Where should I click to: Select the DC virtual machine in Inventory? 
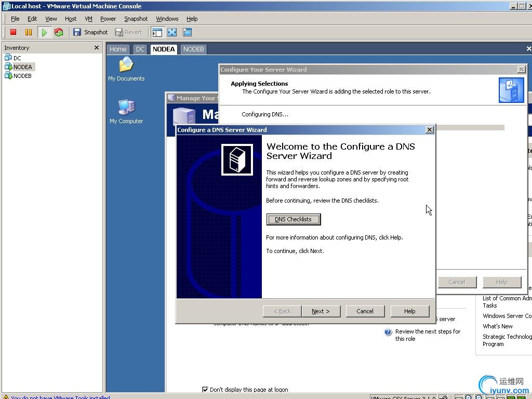tap(17, 58)
